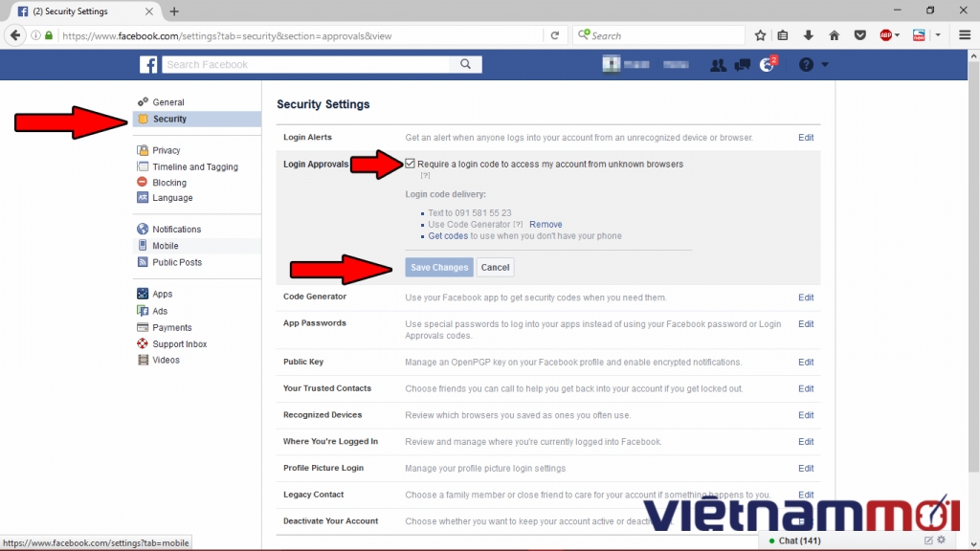This screenshot has width=980, height=551.
Task: Expand the Adblock Plus dropdown arrow
Action: click(898, 35)
